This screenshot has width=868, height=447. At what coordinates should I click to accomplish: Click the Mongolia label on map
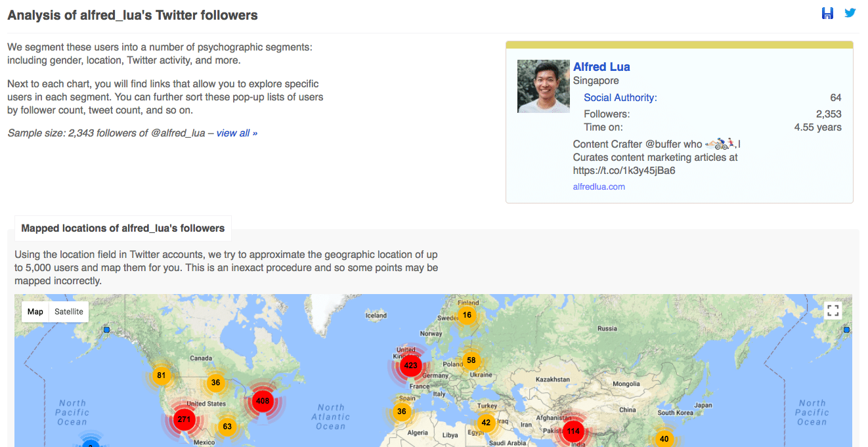tap(626, 383)
